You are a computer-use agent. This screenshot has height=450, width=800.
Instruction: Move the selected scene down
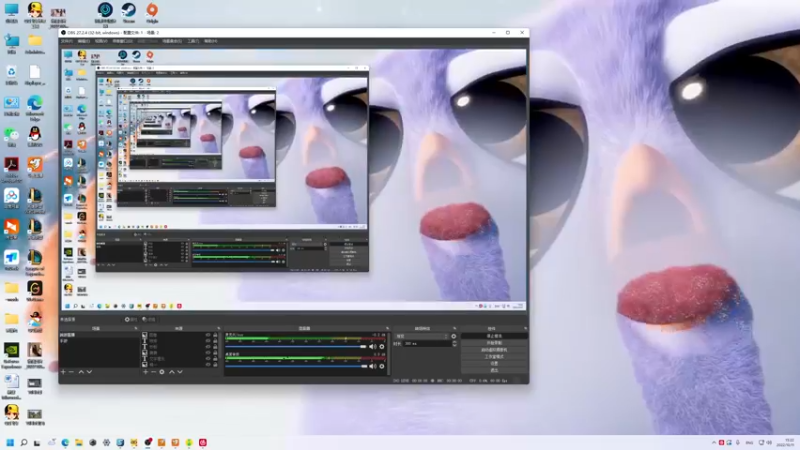89,372
